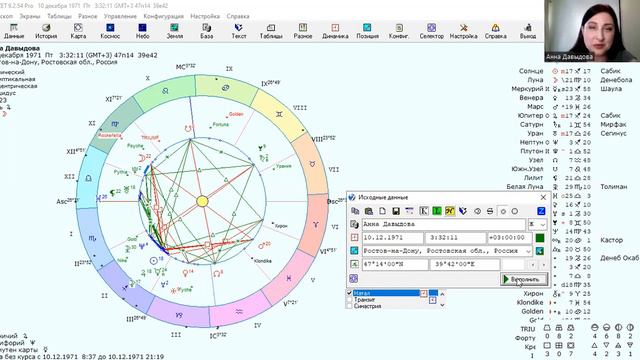Image resolution: width=640 pixels, height=360 pixels.
Task: Click the blue Z icon in dialog
Action: [541, 211]
